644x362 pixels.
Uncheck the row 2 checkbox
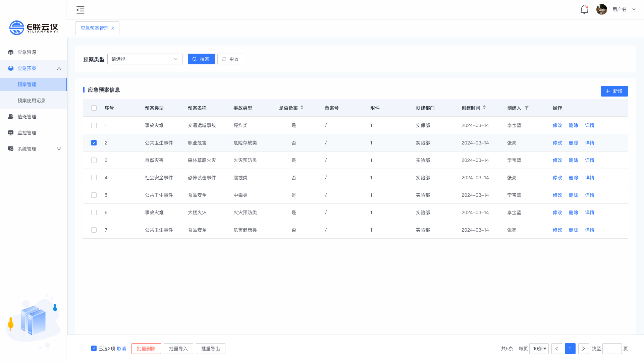pos(94,143)
